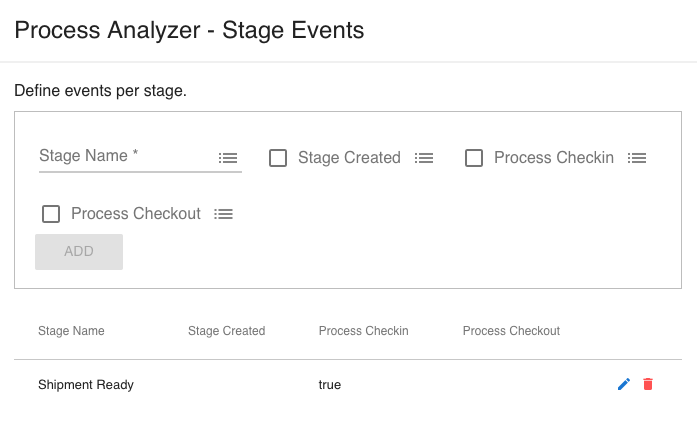Focus the Stage Name input field
Screen dimensions: 697x423
point(125,156)
